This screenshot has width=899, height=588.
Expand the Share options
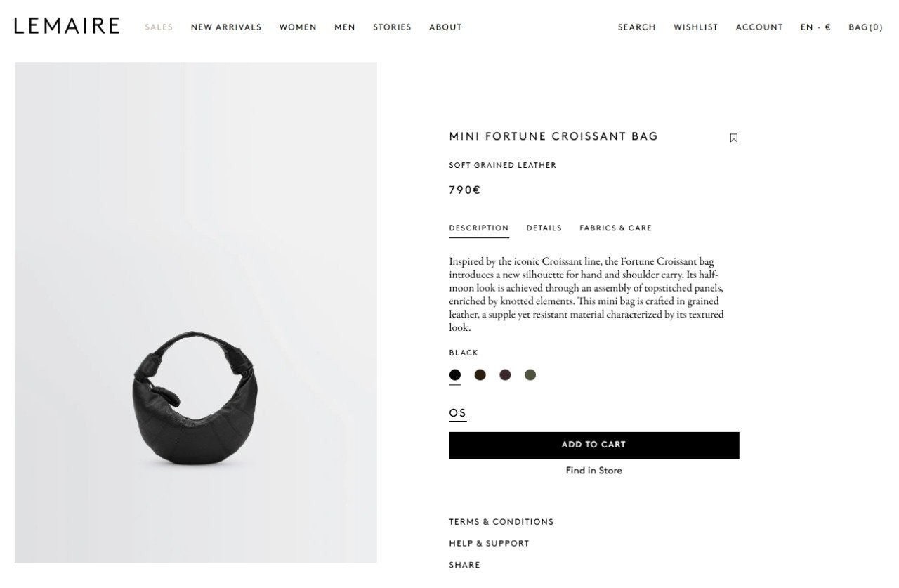pos(465,565)
